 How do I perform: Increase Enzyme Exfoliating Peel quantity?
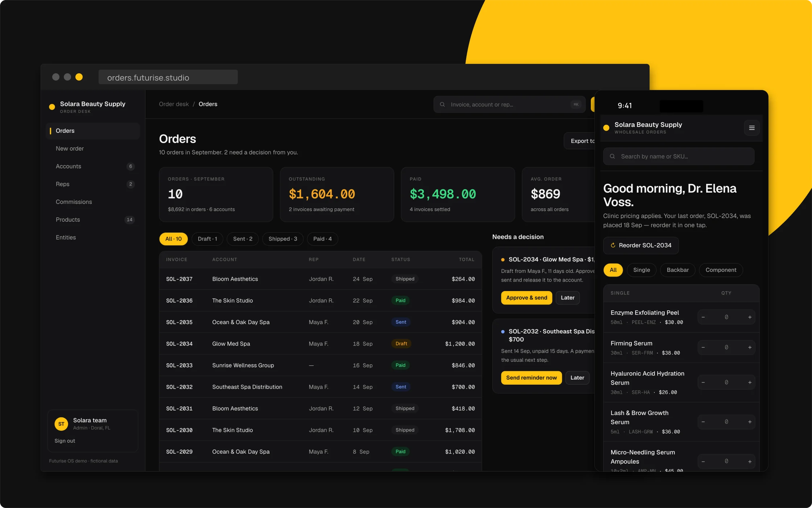pyautogui.click(x=750, y=317)
